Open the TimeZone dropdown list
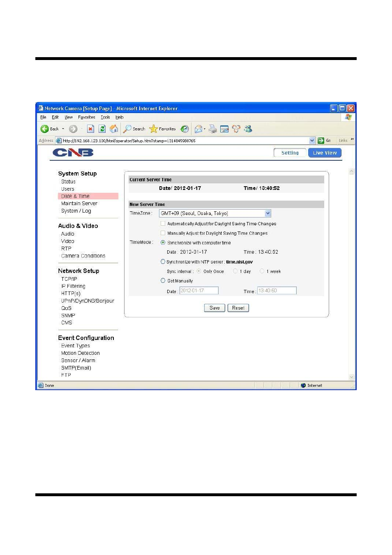Screen dimensions: 392x555 click(268, 213)
